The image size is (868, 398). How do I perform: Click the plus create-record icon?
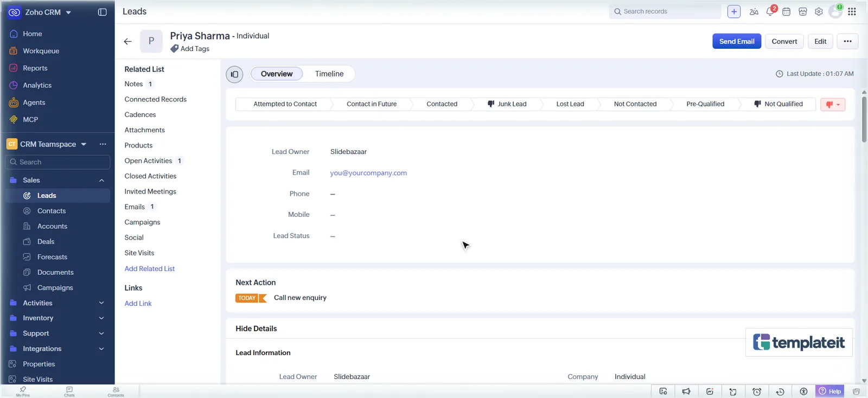pos(733,11)
